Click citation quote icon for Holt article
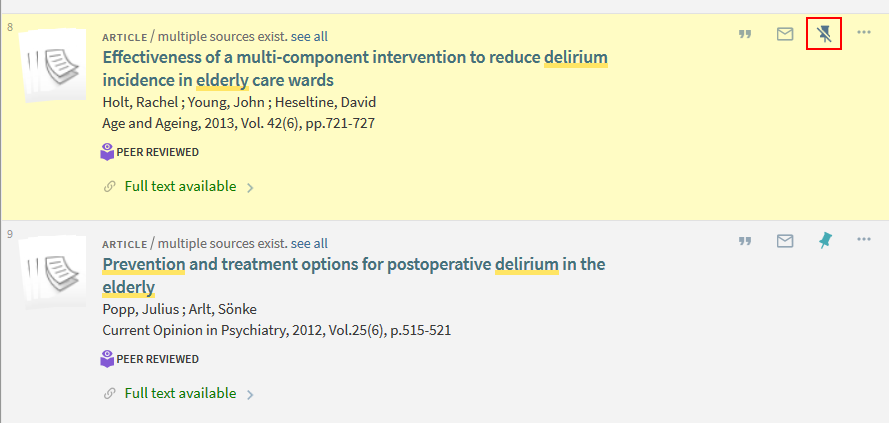Viewport: 889px width, 423px height. click(x=744, y=35)
